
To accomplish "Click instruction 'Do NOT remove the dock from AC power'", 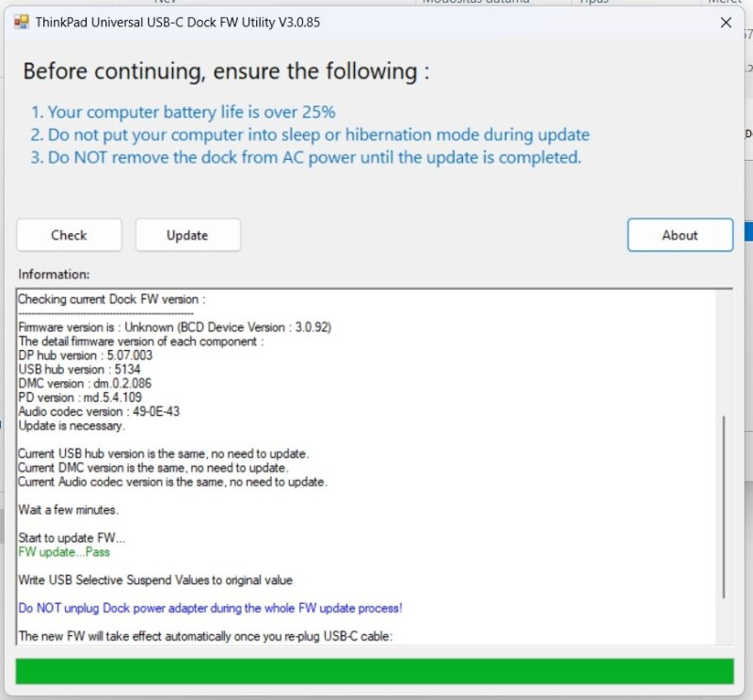I will tap(306, 157).
